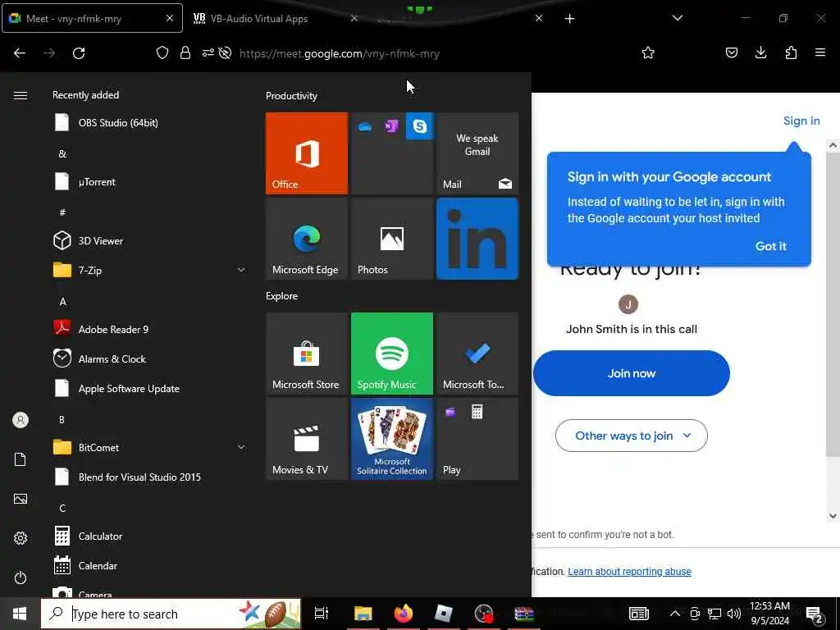
Task: Open Firefox downloads panel
Action: [760, 52]
